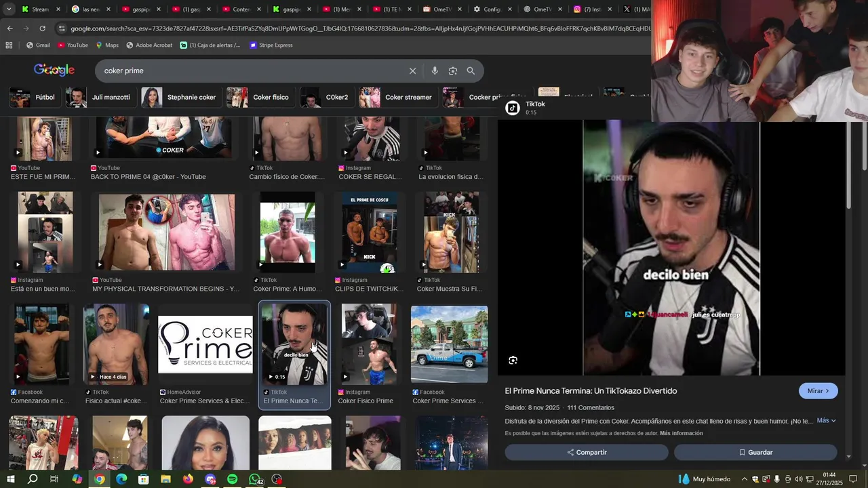
Task: Open WhatsApp from the taskbar
Action: (x=255, y=479)
